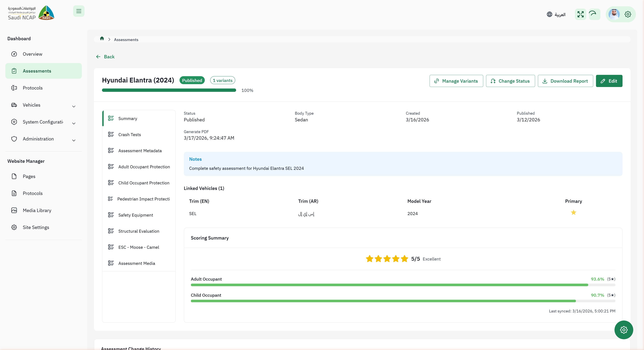Download the assessment report
Viewport: 644px width, 350px height.
click(x=565, y=81)
